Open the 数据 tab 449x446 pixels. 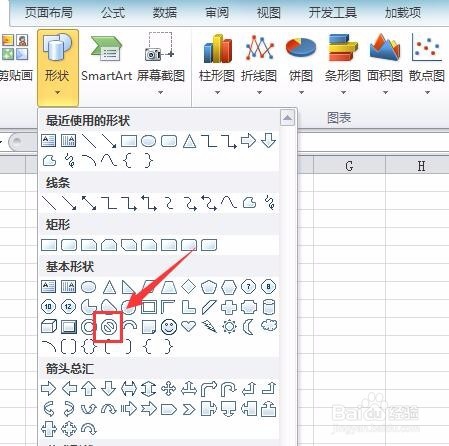tap(165, 13)
